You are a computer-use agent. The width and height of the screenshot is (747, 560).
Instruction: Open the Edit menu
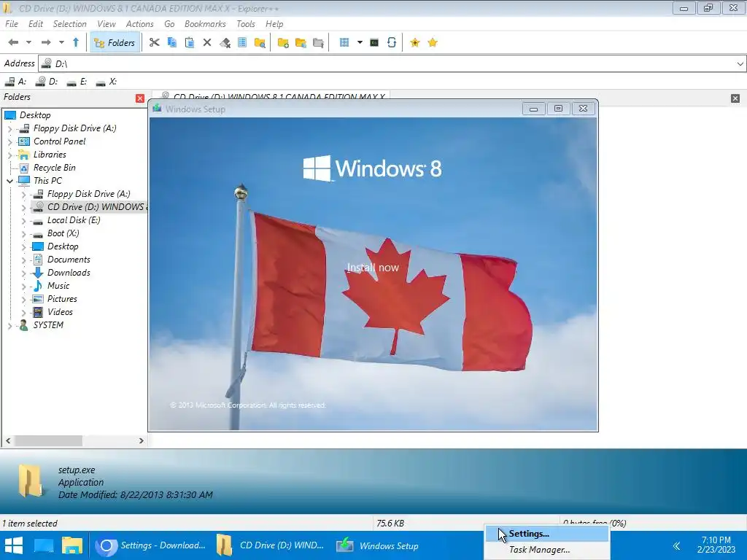tap(36, 24)
